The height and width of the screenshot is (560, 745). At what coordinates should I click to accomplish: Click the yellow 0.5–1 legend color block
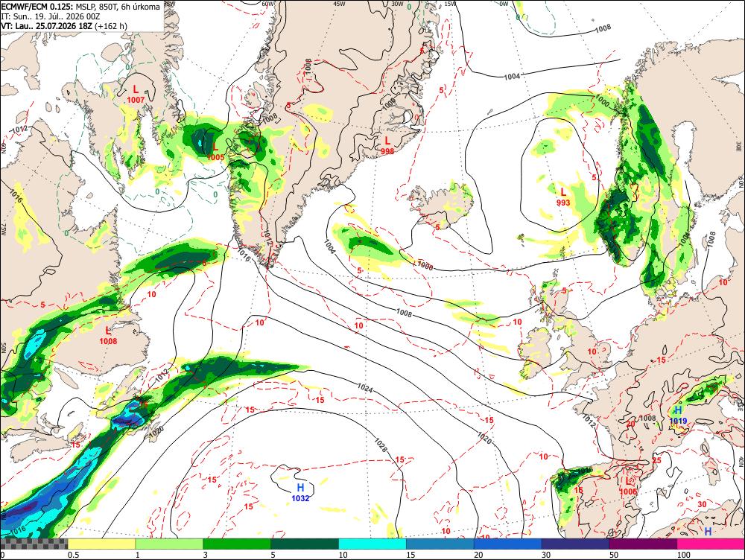tap(101, 544)
